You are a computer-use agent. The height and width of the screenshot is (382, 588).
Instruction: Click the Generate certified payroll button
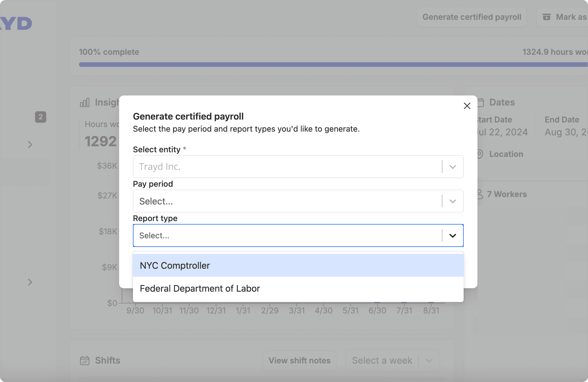point(472,17)
